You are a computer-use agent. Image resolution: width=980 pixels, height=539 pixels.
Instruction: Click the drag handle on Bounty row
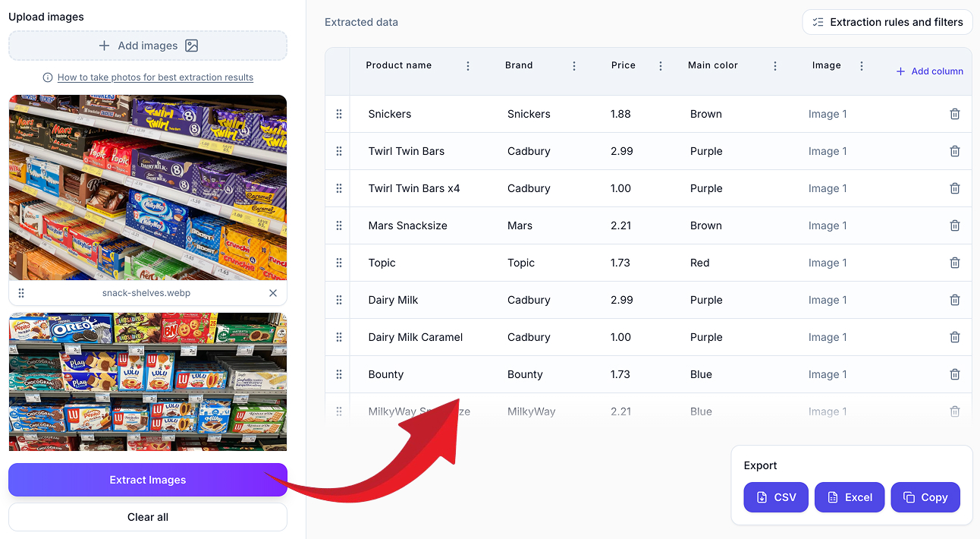pos(339,374)
